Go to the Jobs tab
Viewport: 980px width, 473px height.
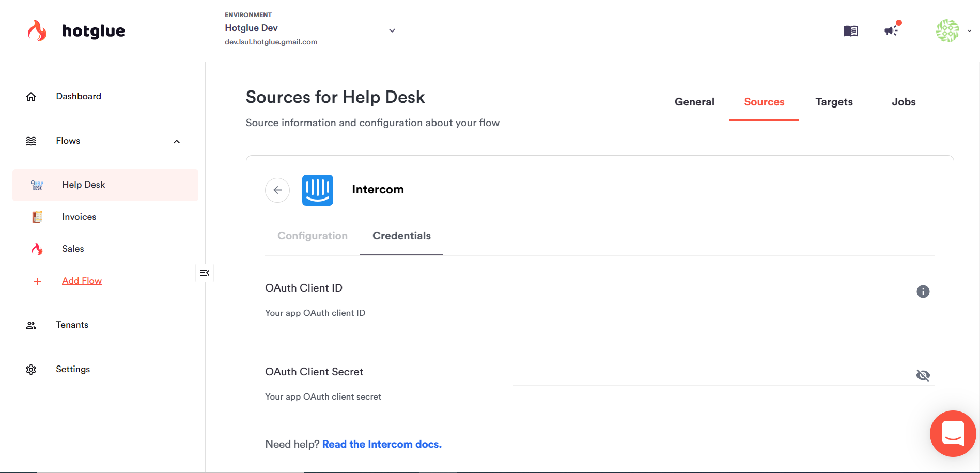tap(904, 102)
